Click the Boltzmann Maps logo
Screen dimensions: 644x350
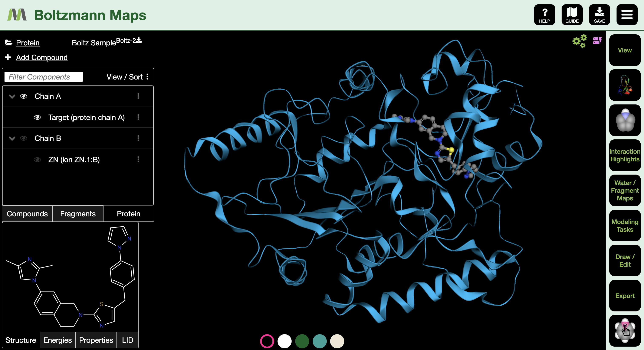[x=17, y=15]
